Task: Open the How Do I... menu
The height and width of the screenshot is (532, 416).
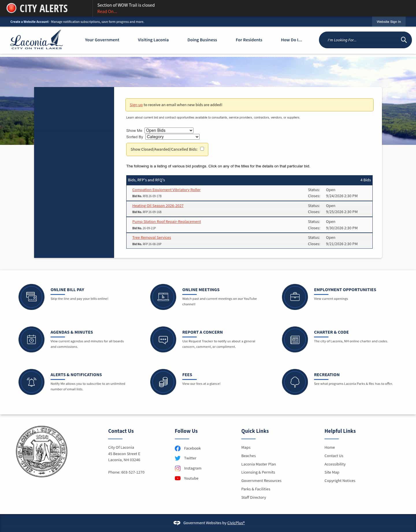Action: (291, 40)
